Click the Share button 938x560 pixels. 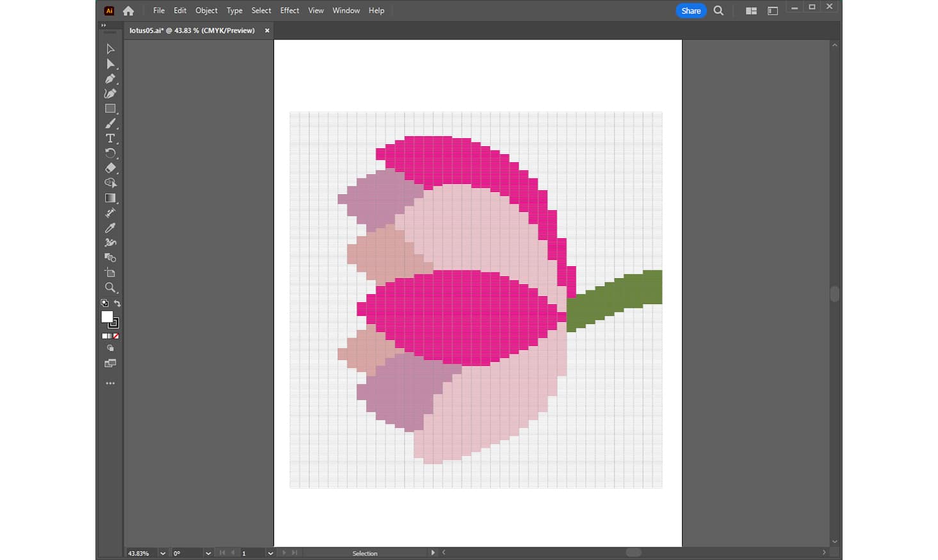point(691,10)
